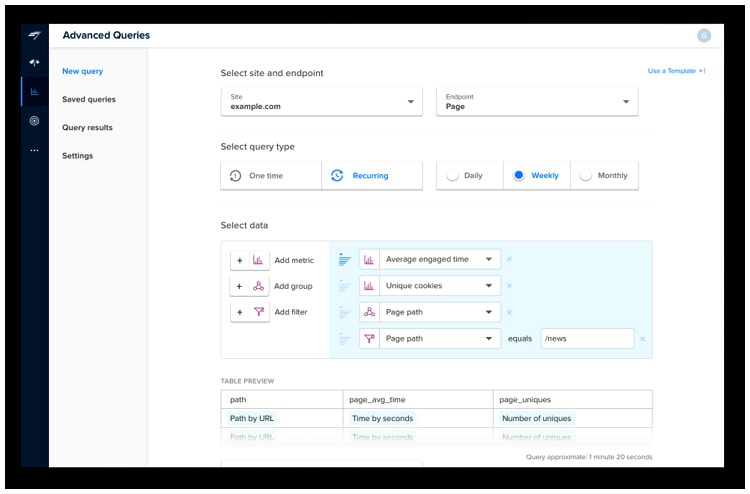Click the One time clock icon

[235, 176]
